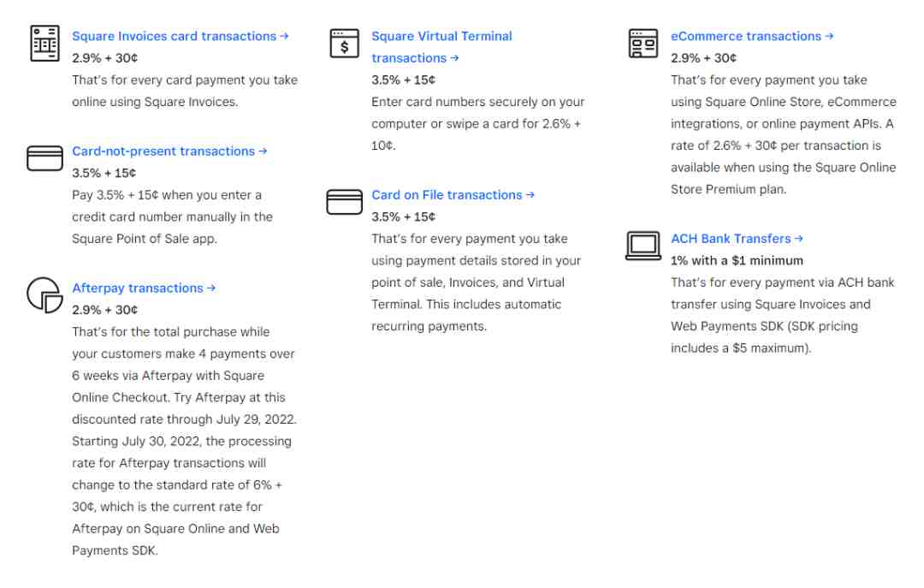This screenshot has width=924, height=588.
Task: Click the text 'Enter card numbers securely on your'
Action: pos(478,102)
